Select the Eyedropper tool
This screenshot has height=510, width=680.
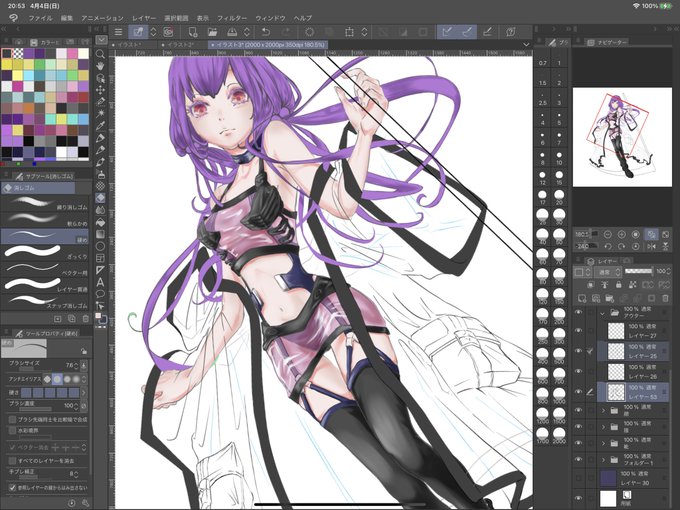coord(100,126)
